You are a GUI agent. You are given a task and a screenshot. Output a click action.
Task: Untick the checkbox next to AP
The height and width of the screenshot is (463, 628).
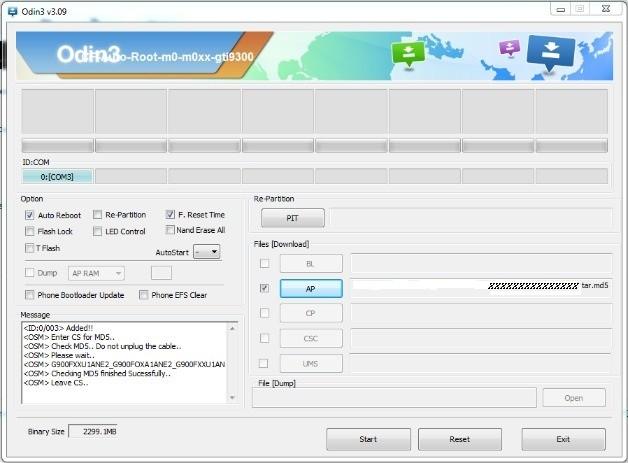click(264, 288)
